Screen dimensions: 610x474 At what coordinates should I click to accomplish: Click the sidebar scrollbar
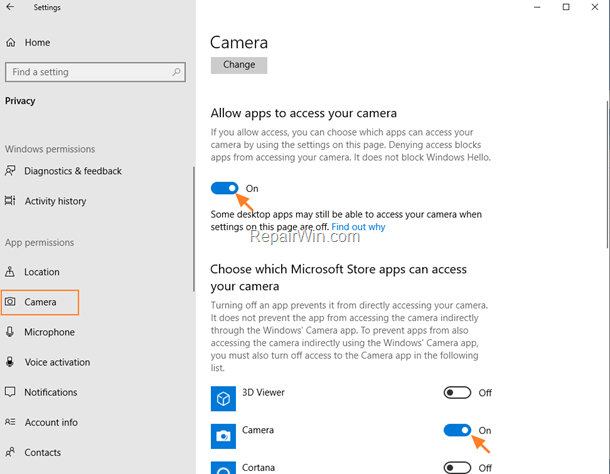tap(193, 229)
